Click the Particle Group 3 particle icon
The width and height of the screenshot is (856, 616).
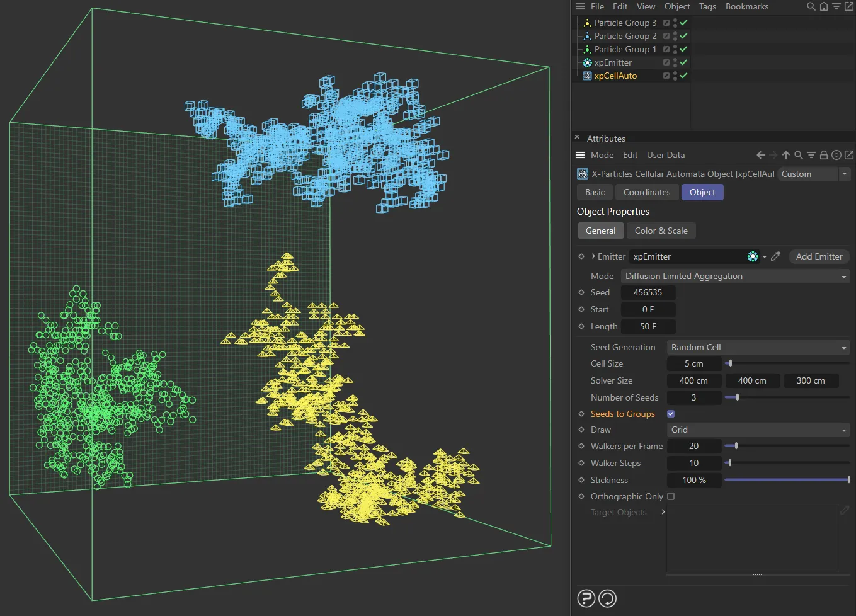pyautogui.click(x=586, y=23)
